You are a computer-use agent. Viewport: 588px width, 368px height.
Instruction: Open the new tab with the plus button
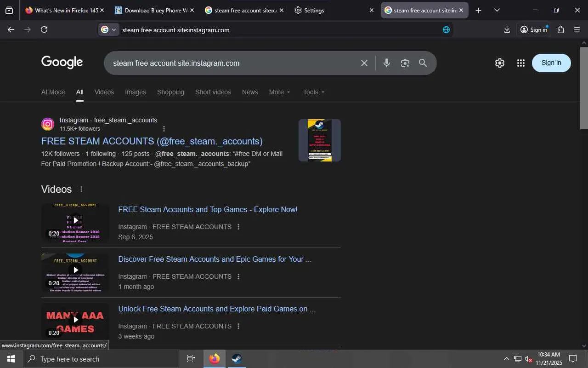pyautogui.click(x=478, y=10)
